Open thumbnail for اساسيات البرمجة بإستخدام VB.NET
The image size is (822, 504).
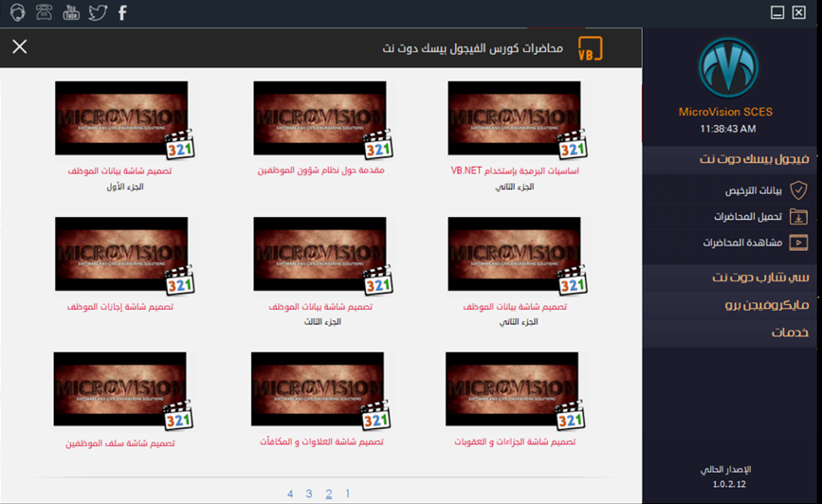514,117
